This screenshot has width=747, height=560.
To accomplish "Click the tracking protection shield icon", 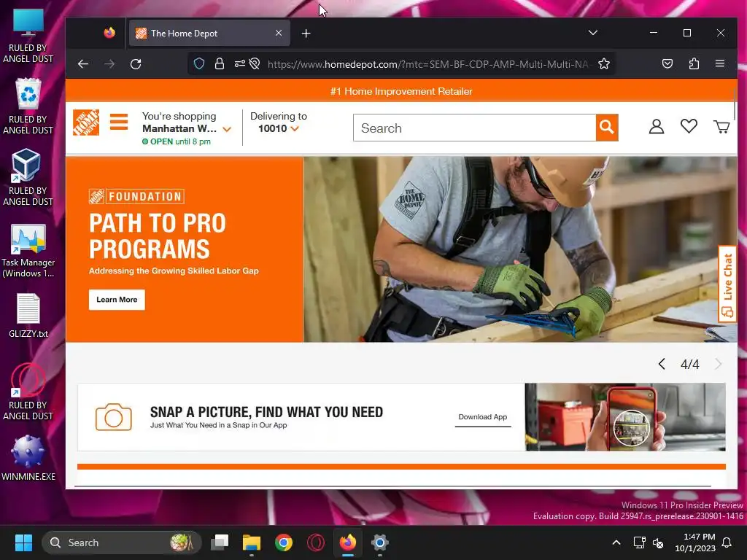I will pyautogui.click(x=199, y=63).
